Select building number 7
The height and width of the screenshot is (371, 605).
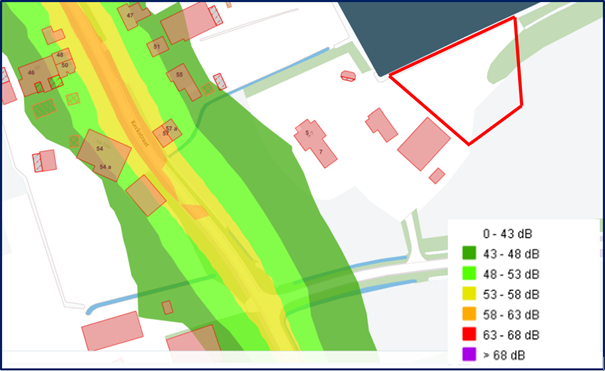tap(321, 152)
